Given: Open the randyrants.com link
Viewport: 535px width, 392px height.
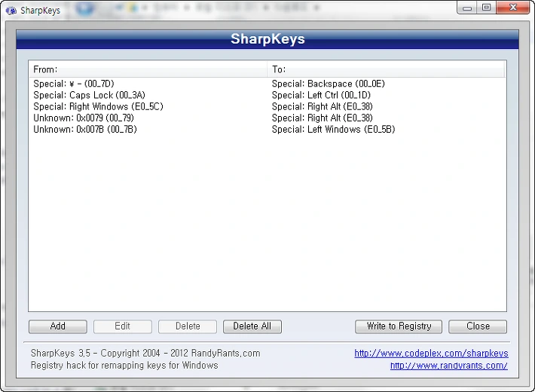Looking at the screenshot, I should [449, 366].
